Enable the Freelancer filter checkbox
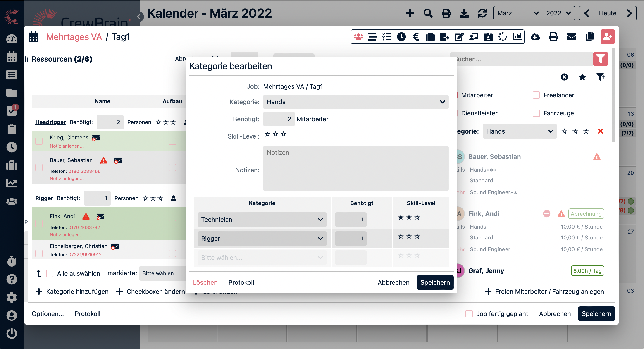 pyautogui.click(x=536, y=95)
